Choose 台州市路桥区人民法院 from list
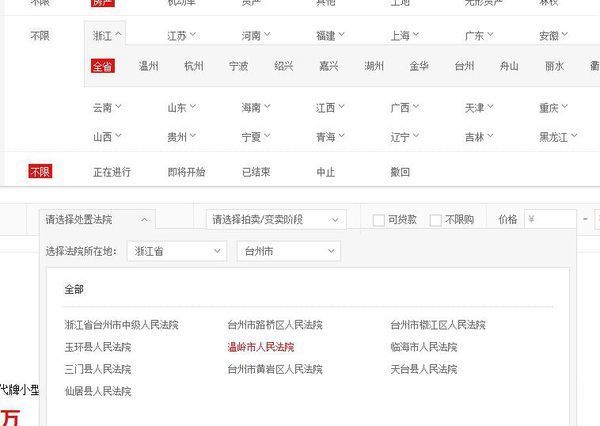The height and width of the screenshot is (426, 600). click(x=275, y=325)
